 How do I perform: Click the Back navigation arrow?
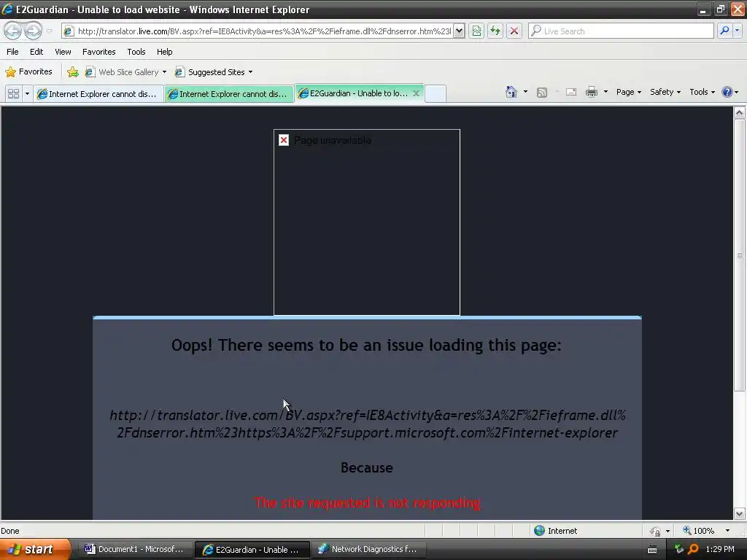tap(13, 31)
